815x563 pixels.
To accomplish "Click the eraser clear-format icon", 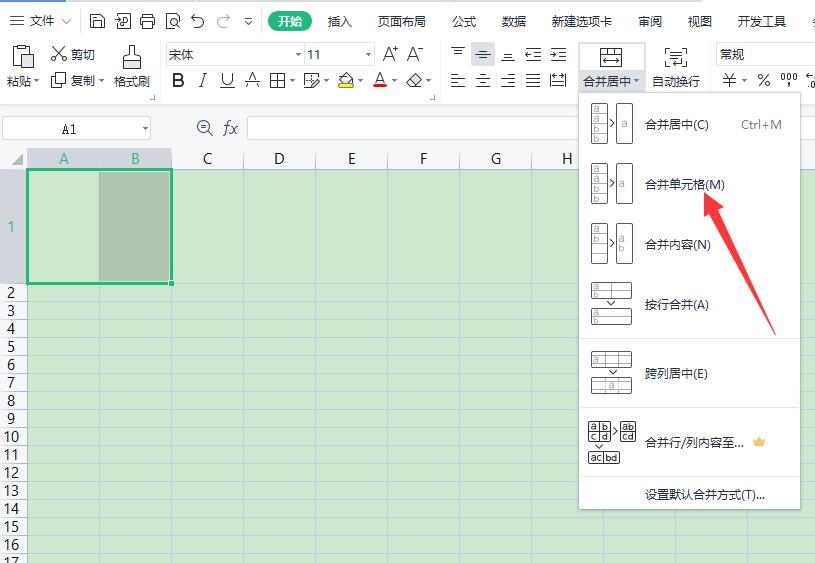I will pos(414,80).
